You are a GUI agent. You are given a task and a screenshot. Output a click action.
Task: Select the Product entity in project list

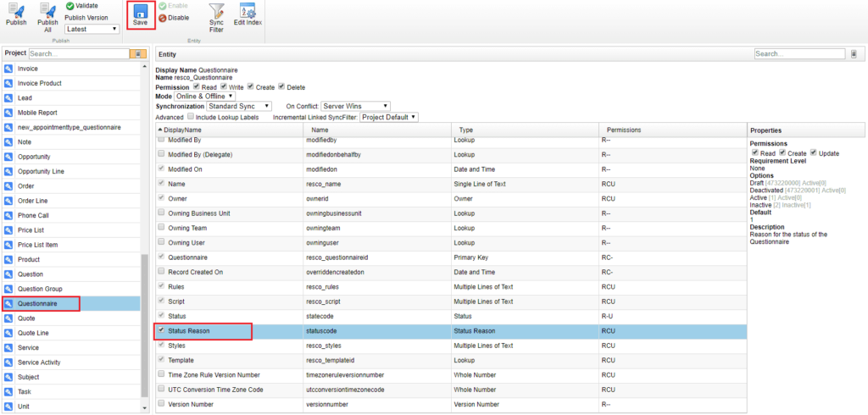tap(70, 259)
